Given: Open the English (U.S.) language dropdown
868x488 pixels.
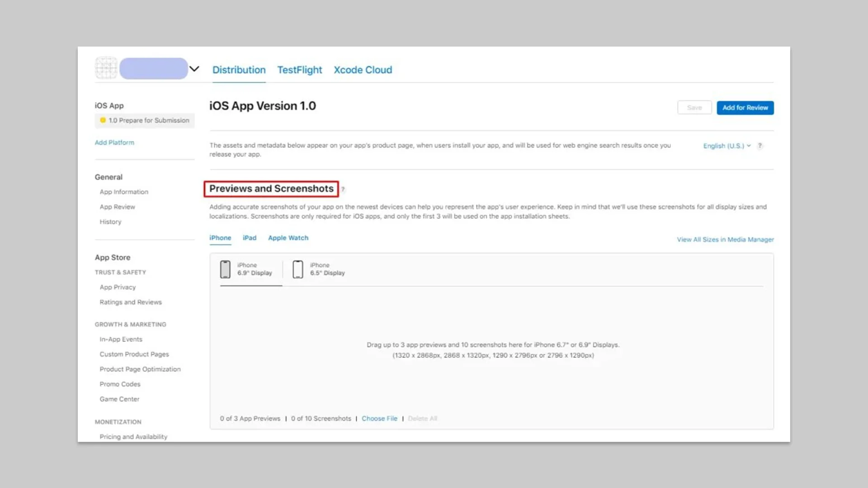Looking at the screenshot, I should [727, 145].
